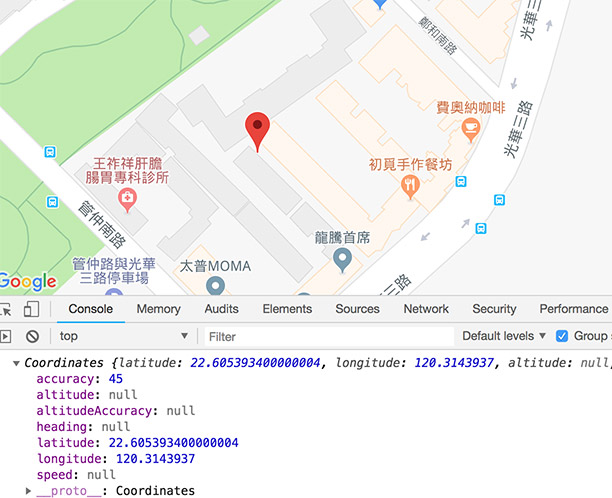The width and height of the screenshot is (612, 498).
Task: Collapse the Coordinates object arrow
Action: click(16, 363)
